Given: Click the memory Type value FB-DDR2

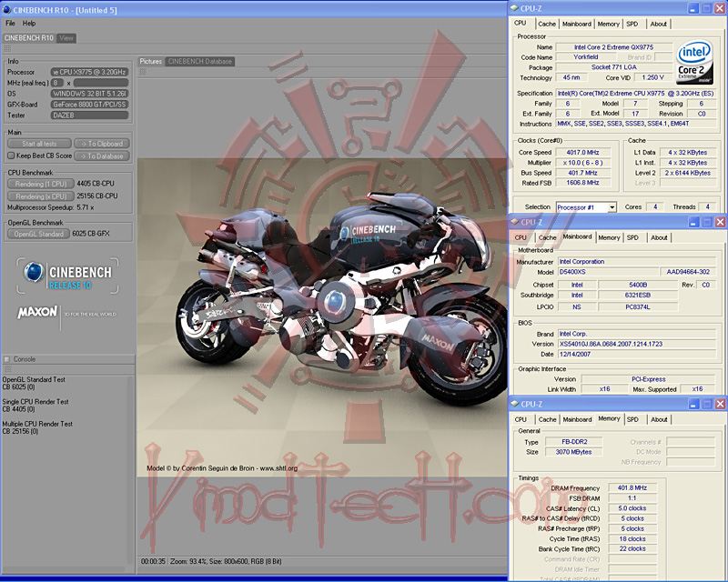Looking at the screenshot, I should (574, 441).
